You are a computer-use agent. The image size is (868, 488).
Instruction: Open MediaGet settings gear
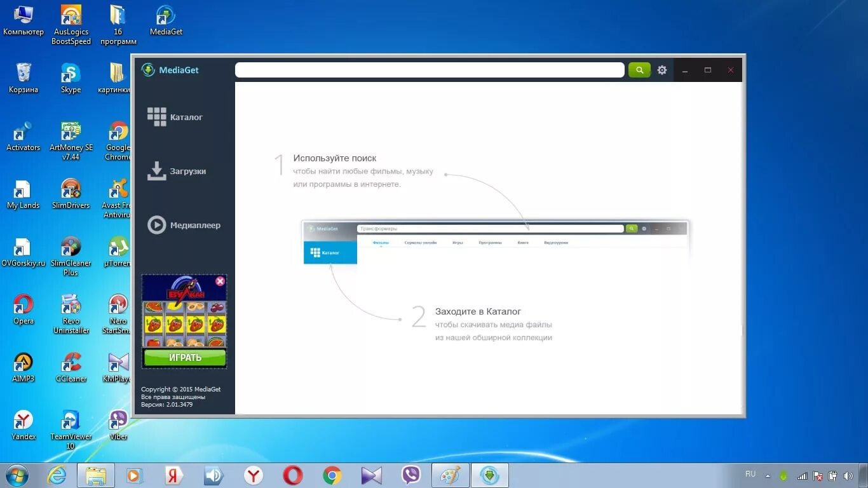(662, 70)
